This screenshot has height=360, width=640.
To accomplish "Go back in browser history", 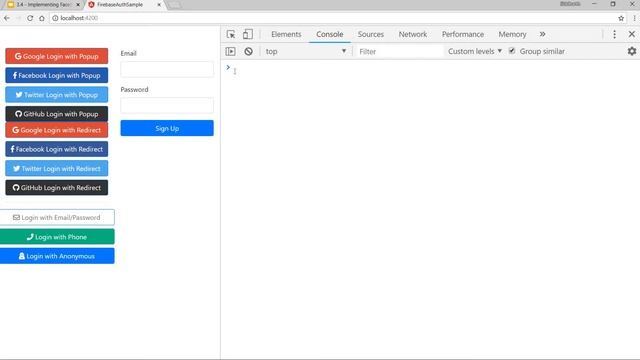I will (x=7, y=18).
